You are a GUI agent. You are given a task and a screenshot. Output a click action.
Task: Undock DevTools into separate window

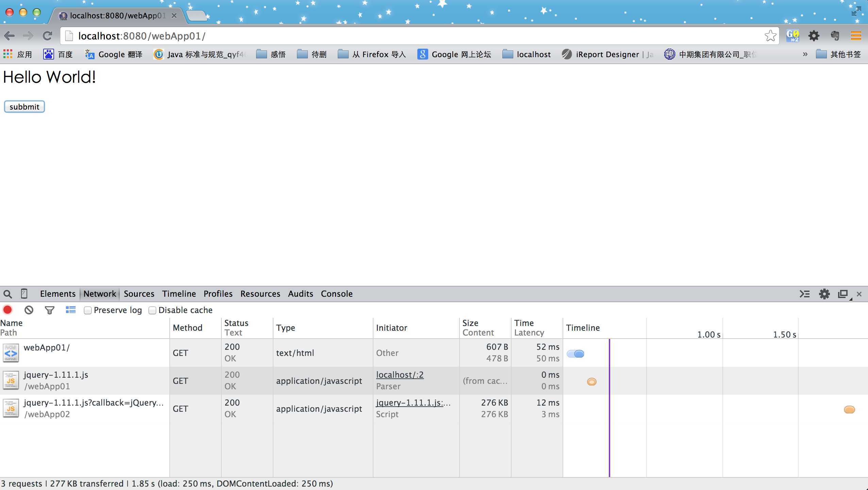pyautogui.click(x=843, y=294)
